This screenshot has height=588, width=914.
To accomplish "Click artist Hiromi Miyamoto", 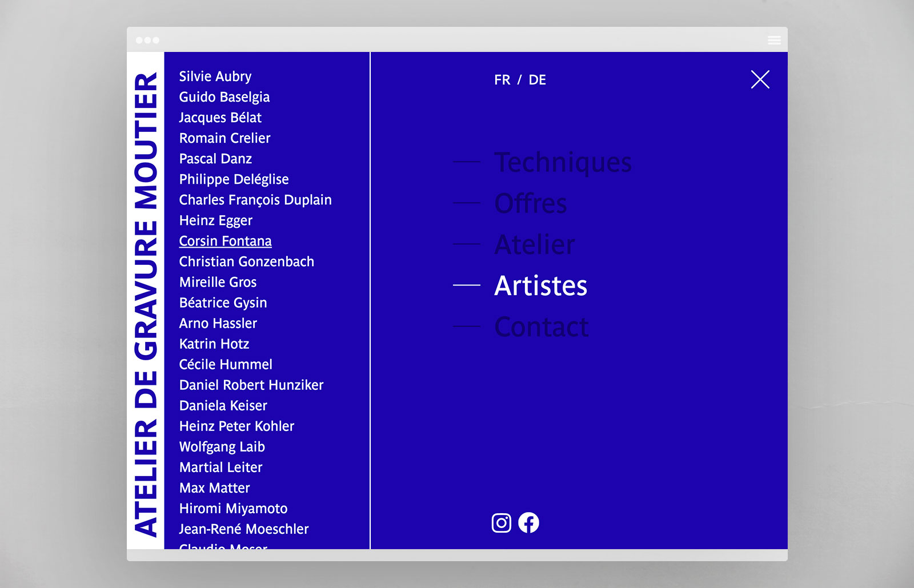I will coord(233,508).
